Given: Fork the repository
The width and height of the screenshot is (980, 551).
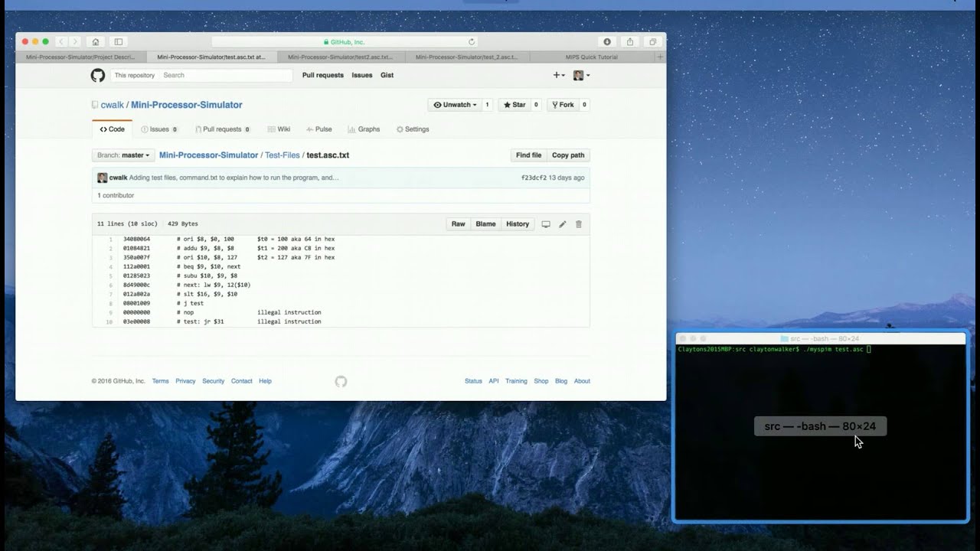Looking at the screenshot, I should pyautogui.click(x=563, y=105).
